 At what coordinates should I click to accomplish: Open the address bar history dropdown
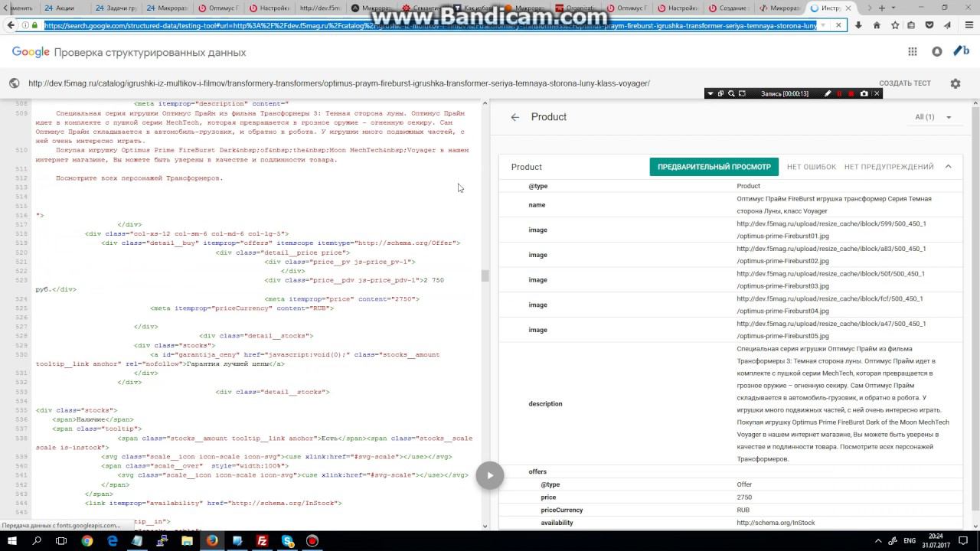point(823,25)
